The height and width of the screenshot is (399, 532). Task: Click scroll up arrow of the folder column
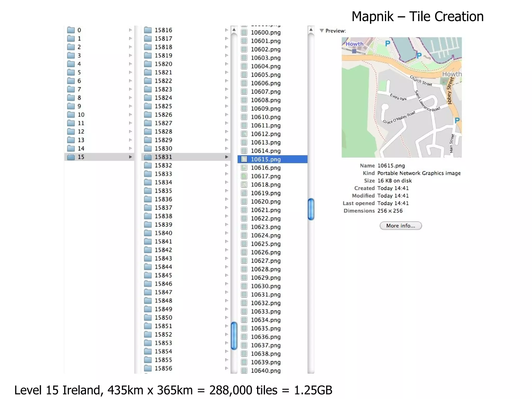click(234, 30)
